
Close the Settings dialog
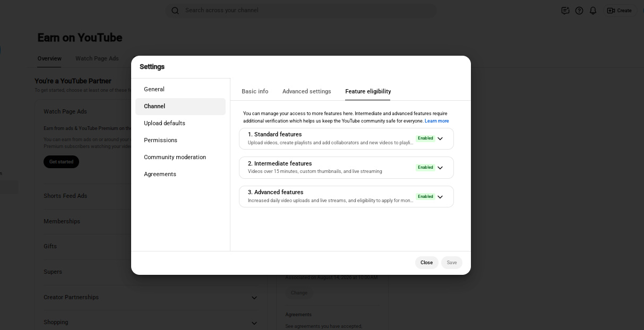pos(427,263)
